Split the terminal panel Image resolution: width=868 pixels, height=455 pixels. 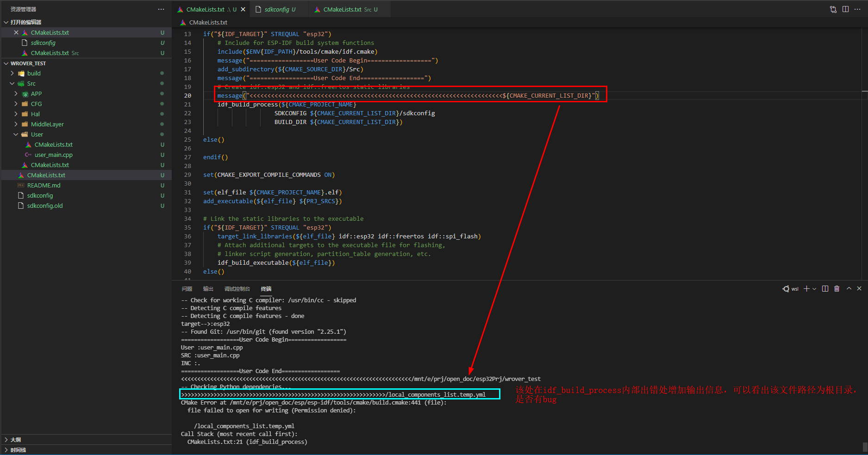(x=825, y=288)
